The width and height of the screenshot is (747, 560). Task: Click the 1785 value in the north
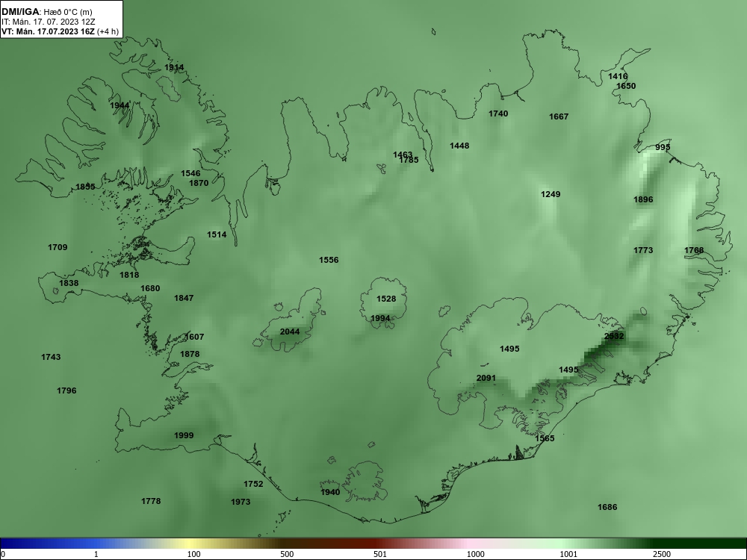point(409,160)
